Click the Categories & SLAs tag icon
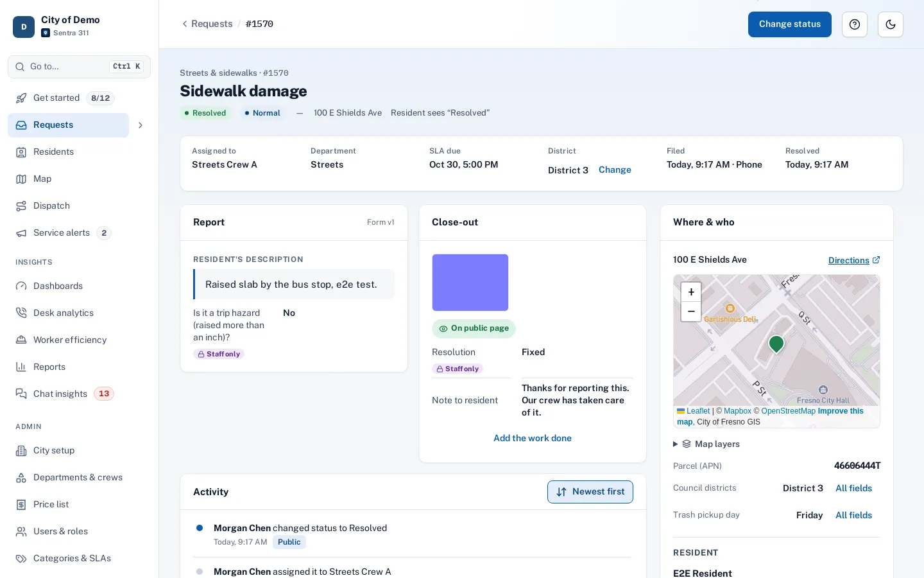 click(x=21, y=559)
